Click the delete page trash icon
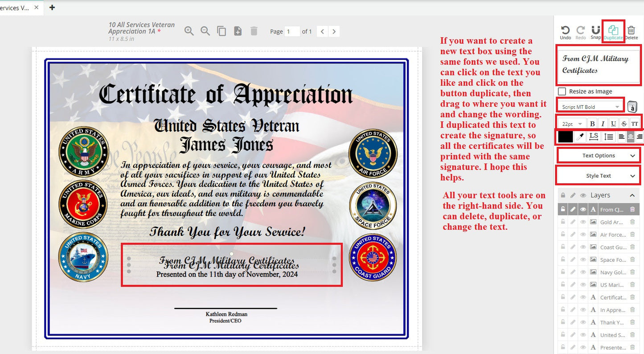Viewport: 644px width, 354px height. click(x=254, y=31)
